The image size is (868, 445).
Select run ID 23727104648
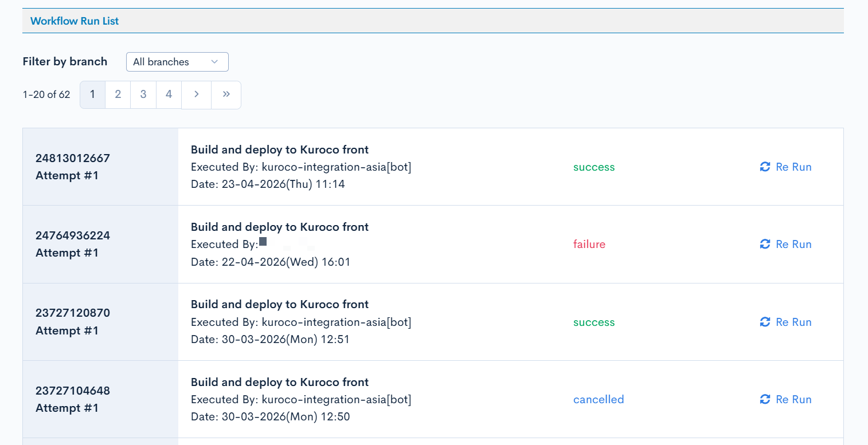coord(73,391)
